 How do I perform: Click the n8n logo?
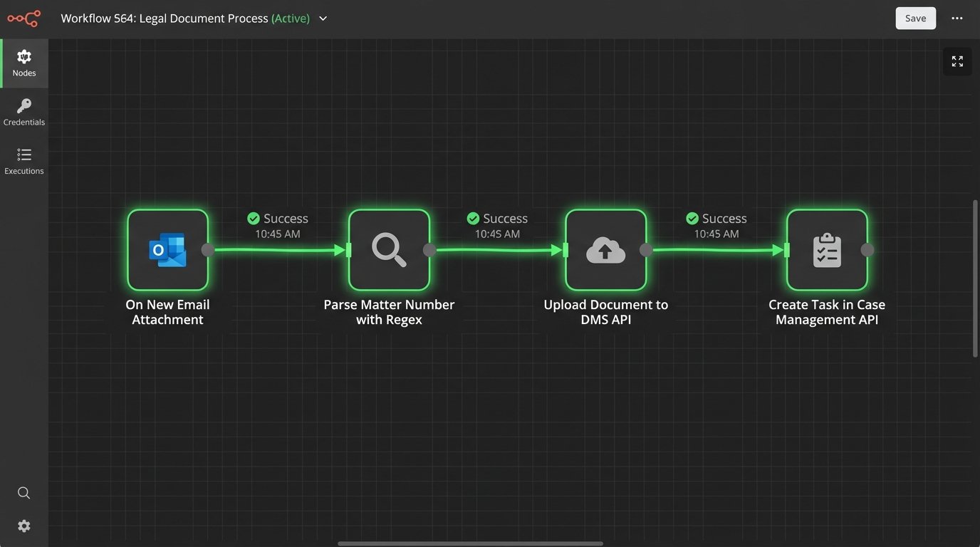pyautogui.click(x=24, y=18)
